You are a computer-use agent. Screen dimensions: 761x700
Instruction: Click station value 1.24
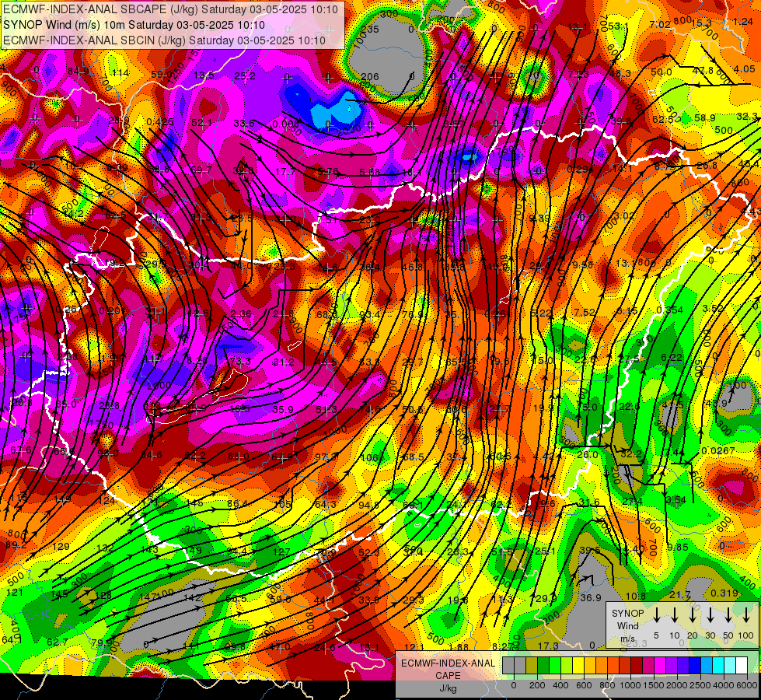743,21
